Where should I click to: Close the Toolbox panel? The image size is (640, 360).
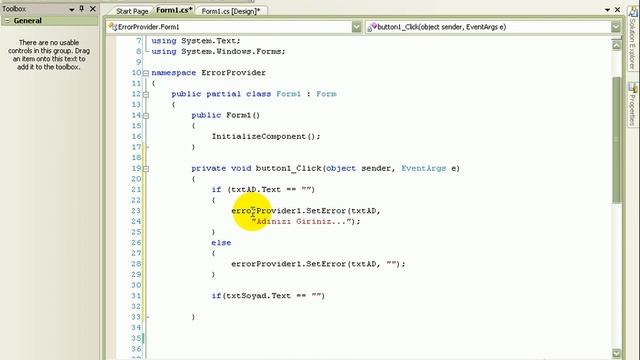(93, 9)
